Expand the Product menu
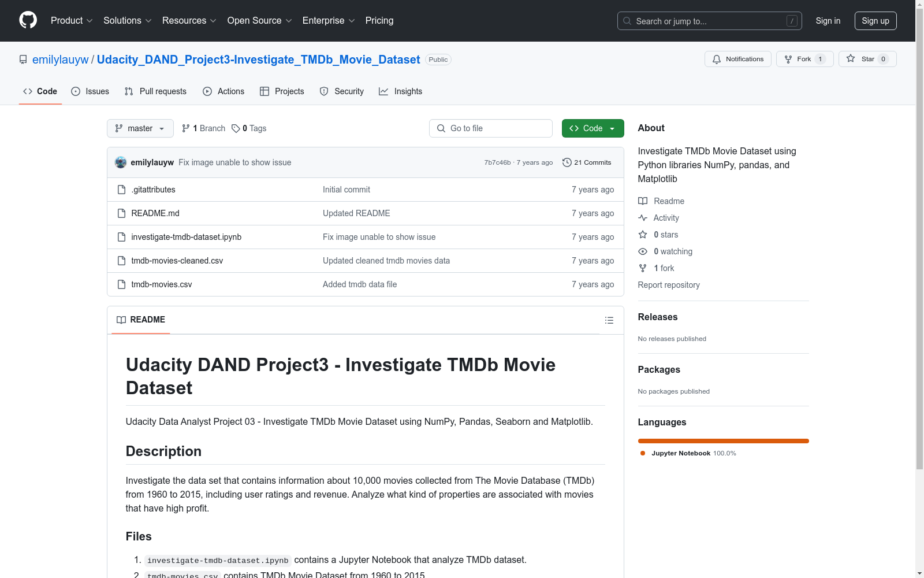924x578 pixels. pyautogui.click(x=72, y=21)
